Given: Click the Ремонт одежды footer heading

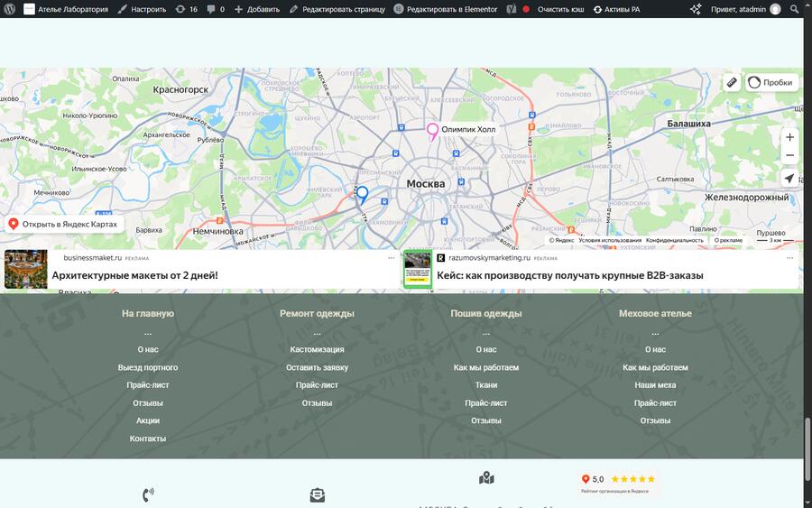Looking at the screenshot, I should (x=317, y=313).
